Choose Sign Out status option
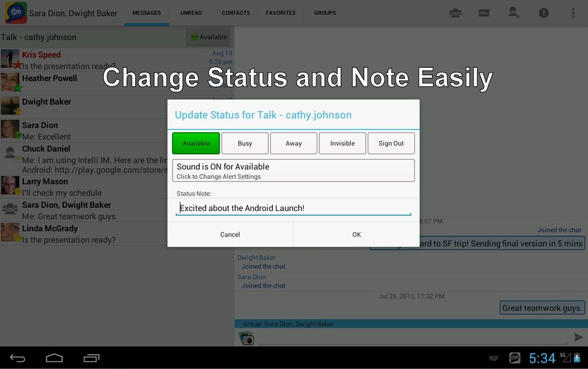Viewport: 588px width, 369px height. tap(391, 143)
